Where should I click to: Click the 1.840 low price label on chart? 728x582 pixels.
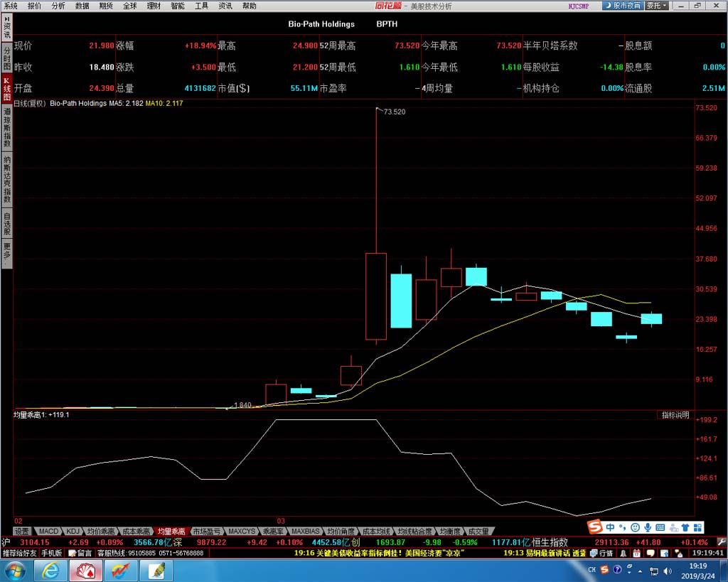point(242,405)
